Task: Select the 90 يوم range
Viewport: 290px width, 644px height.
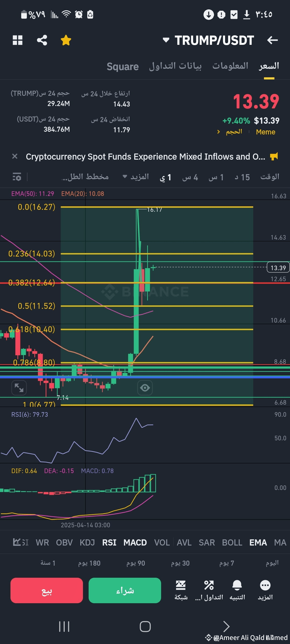Action: coord(136,563)
